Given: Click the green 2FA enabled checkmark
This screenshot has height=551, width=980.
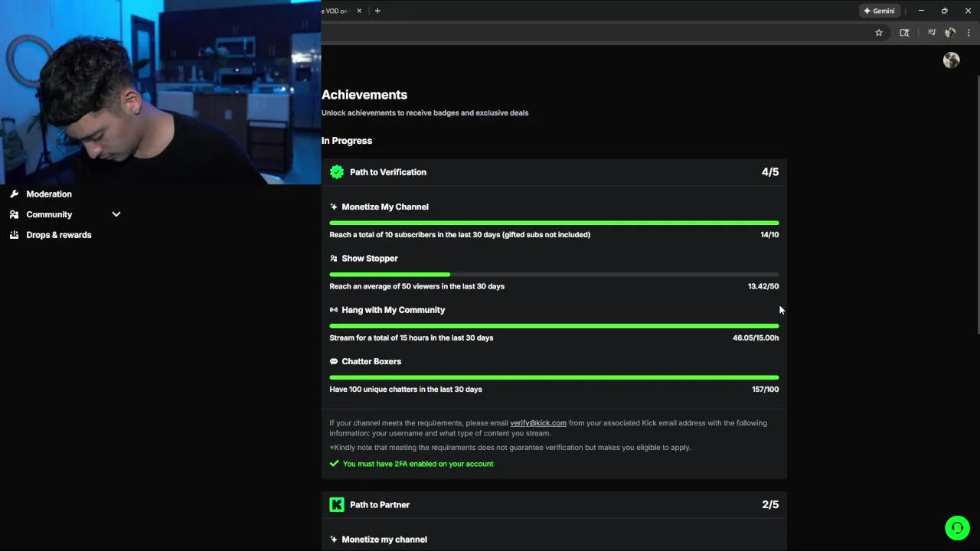Looking at the screenshot, I should pyautogui.click(x=334, y=464).
